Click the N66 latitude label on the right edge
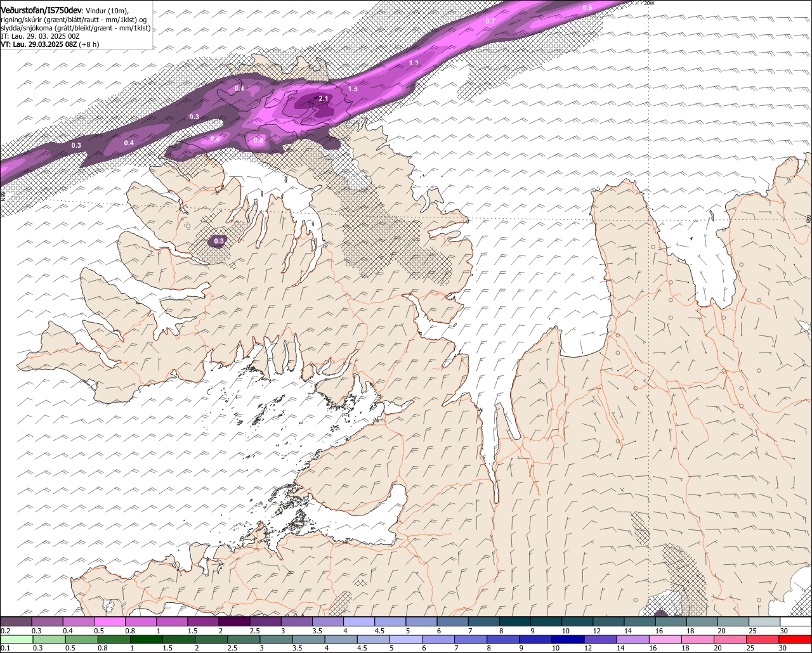Screen dimensions: 812x653 [x=809, y=217]
